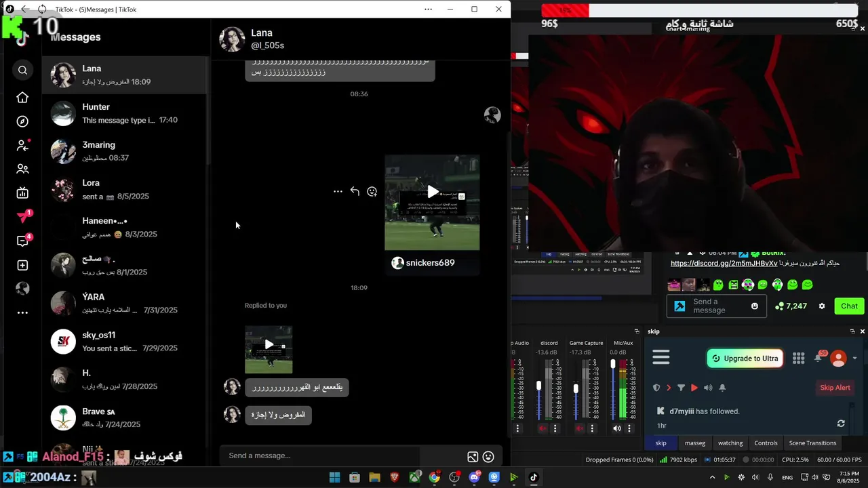868x488 pixels.
Task: Open chat settings gear near Chat button
Action: click(x=822, y=306)
